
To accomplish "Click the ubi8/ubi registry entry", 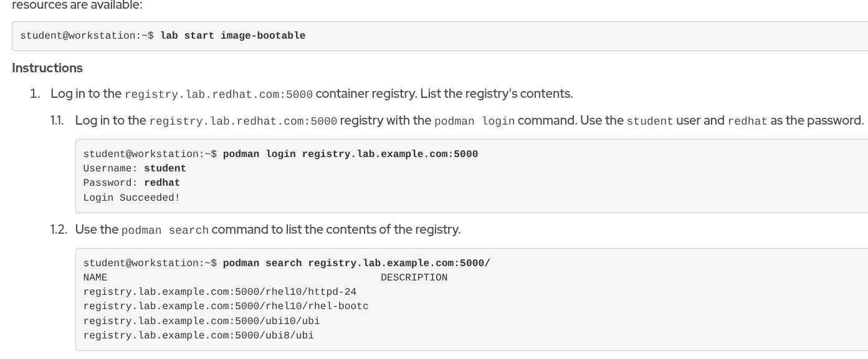I will coord(198,336).
